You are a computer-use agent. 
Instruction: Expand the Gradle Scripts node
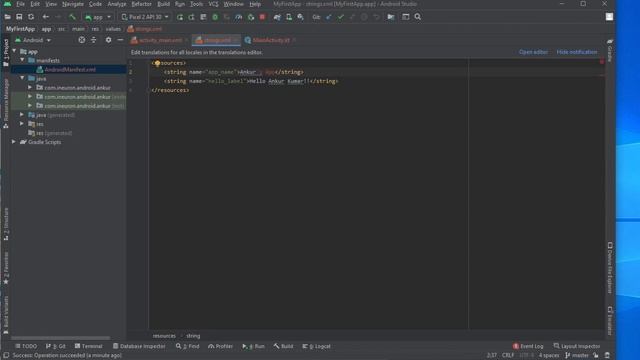(x=14, y=142)
